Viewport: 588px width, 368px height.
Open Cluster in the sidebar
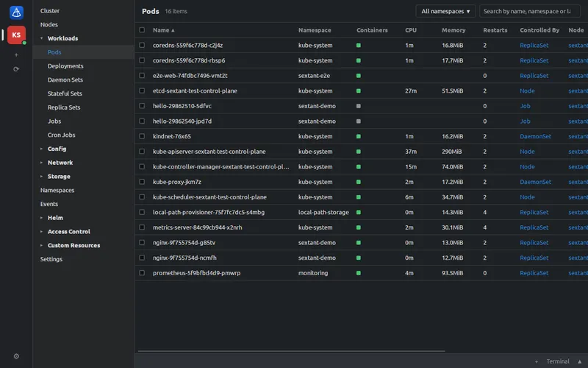click(50, 11)
